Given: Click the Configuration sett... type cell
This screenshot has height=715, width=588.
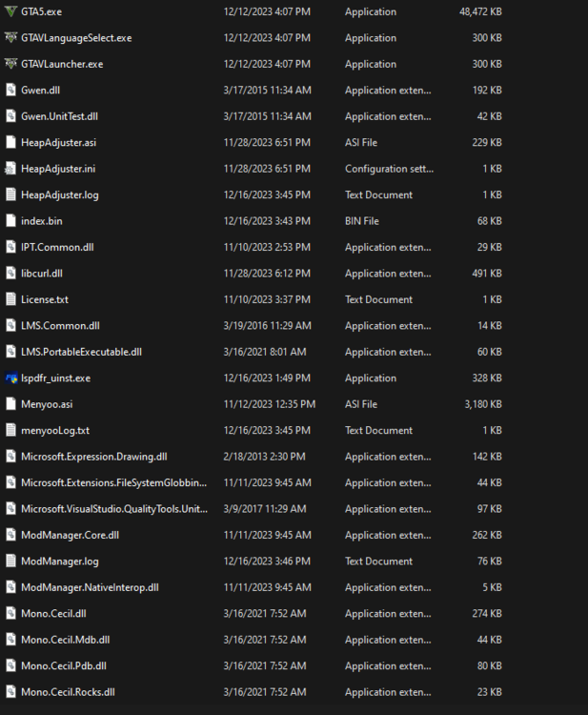Looking at the screenshot, I should [x=389, y=169].
